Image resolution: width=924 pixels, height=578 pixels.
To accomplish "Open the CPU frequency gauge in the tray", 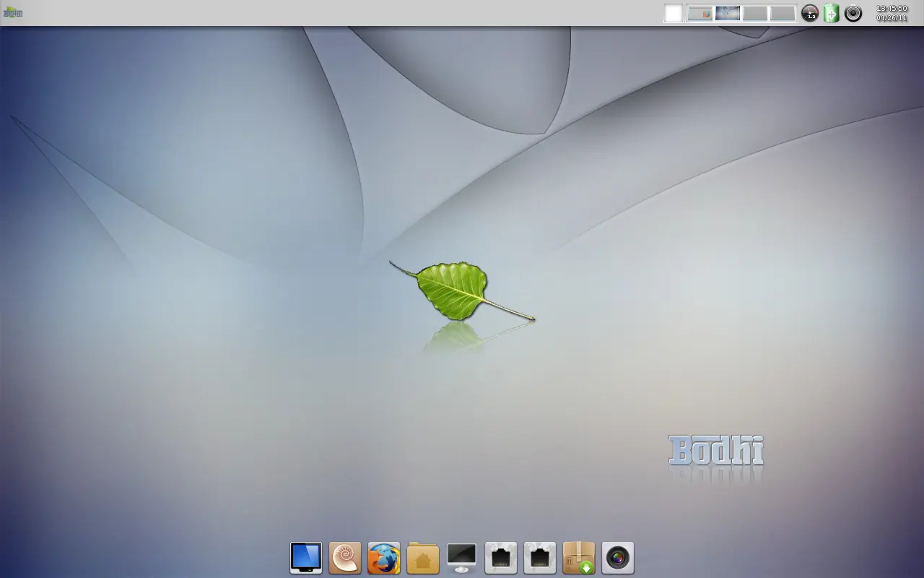I will click(x=810, y=12).
